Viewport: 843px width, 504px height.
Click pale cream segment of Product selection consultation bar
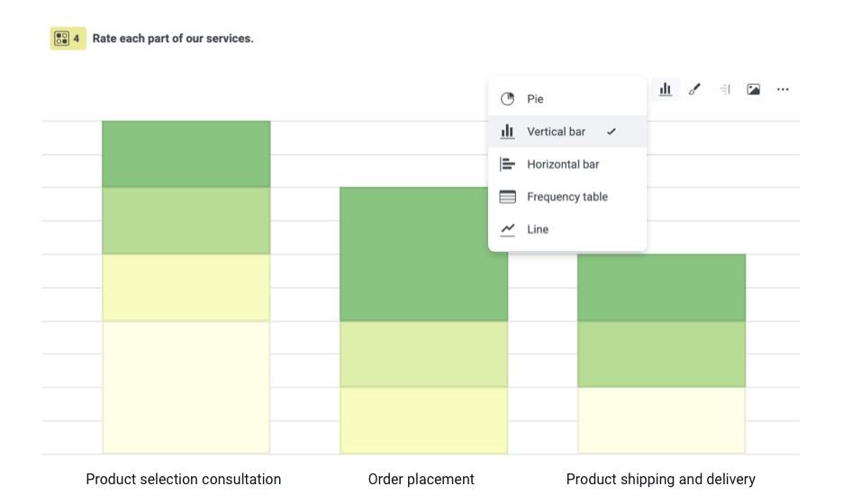coord(186,387)
